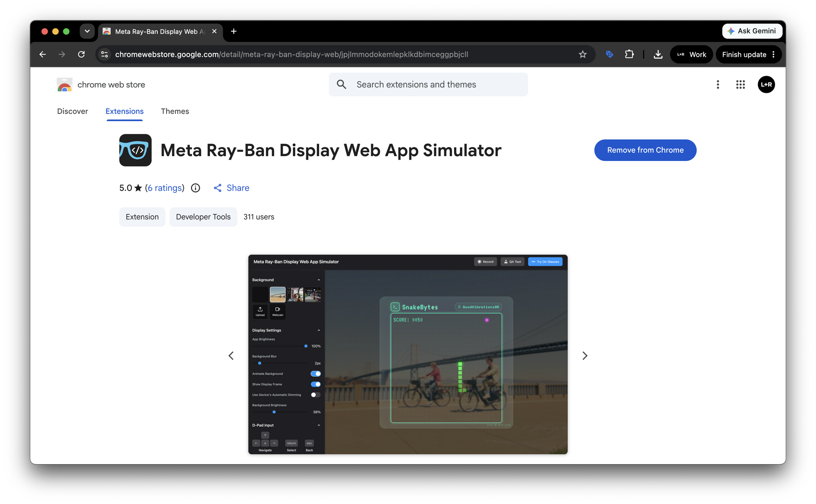
Task: Share this extension
Action: point(231,188)
